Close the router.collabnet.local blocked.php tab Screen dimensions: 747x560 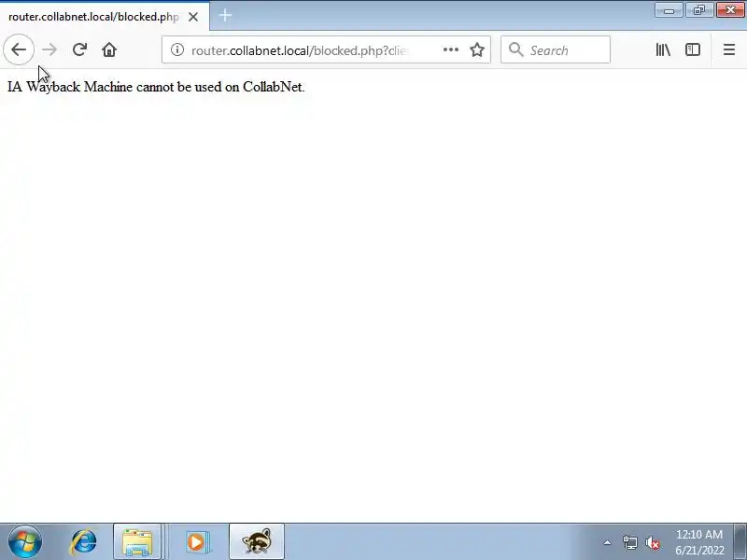click(x=193, y=17)
